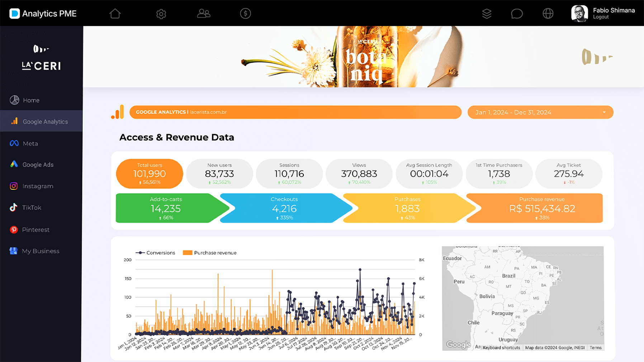
Task: Click the home icon in top bar
Action: (115, 14)
